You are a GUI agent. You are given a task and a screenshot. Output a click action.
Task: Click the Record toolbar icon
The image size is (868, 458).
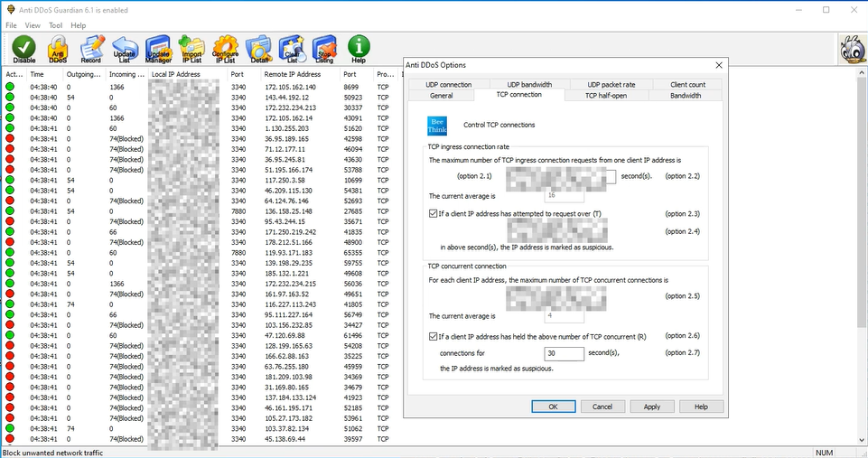click(91, 49)
